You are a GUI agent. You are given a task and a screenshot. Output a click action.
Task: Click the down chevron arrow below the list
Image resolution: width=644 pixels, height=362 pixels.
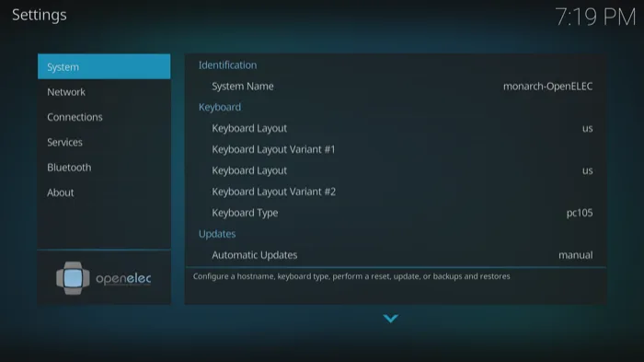391,318
